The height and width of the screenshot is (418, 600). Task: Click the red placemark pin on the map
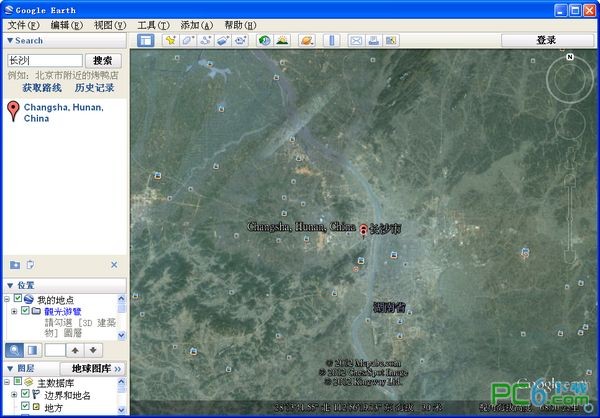[364, 231]
